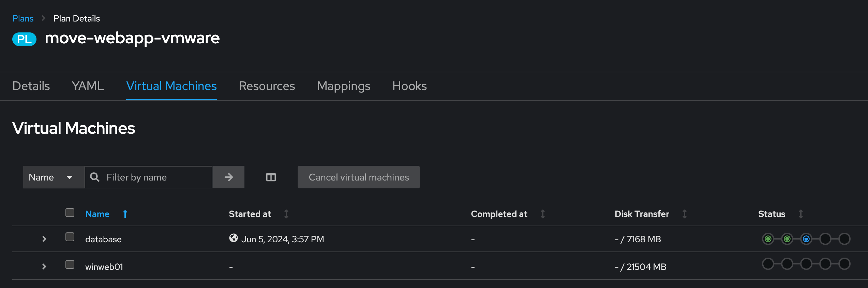The image size is (868, 288).
Task: Switch to the Details tab
Action: click(x=31, y=86)
